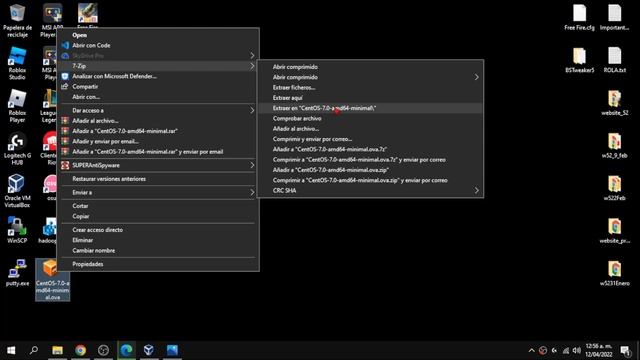
Task: Open Microsoft Edge from taskbar
Action: pos(126,350)
